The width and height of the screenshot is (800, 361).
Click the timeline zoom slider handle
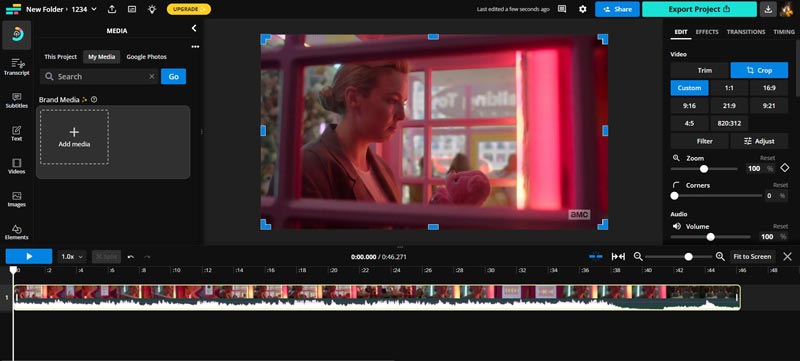coord(688,256)
